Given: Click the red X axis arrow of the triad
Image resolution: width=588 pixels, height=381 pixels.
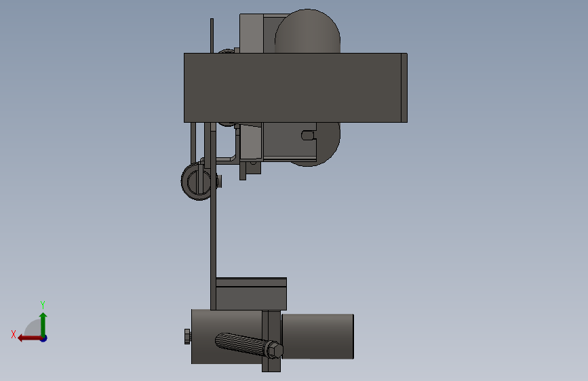Looking at the screenshot, I should click(x=30, y=338).
